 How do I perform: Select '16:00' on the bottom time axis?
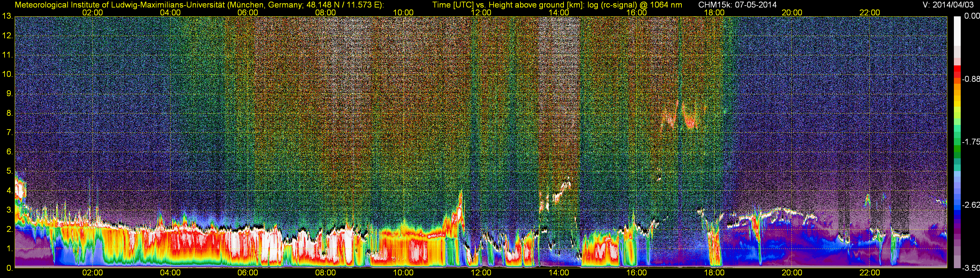[636, 273]
